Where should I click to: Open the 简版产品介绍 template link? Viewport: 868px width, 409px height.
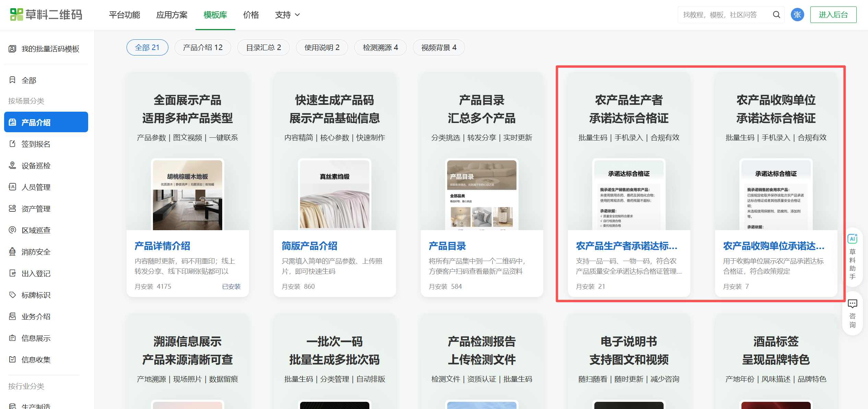pyautogui.click(x=309, y=246)
